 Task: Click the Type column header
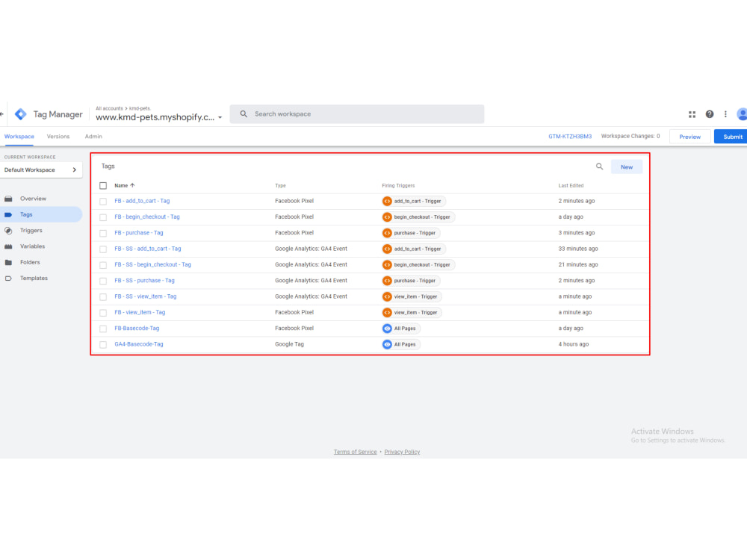coord(280,186)
